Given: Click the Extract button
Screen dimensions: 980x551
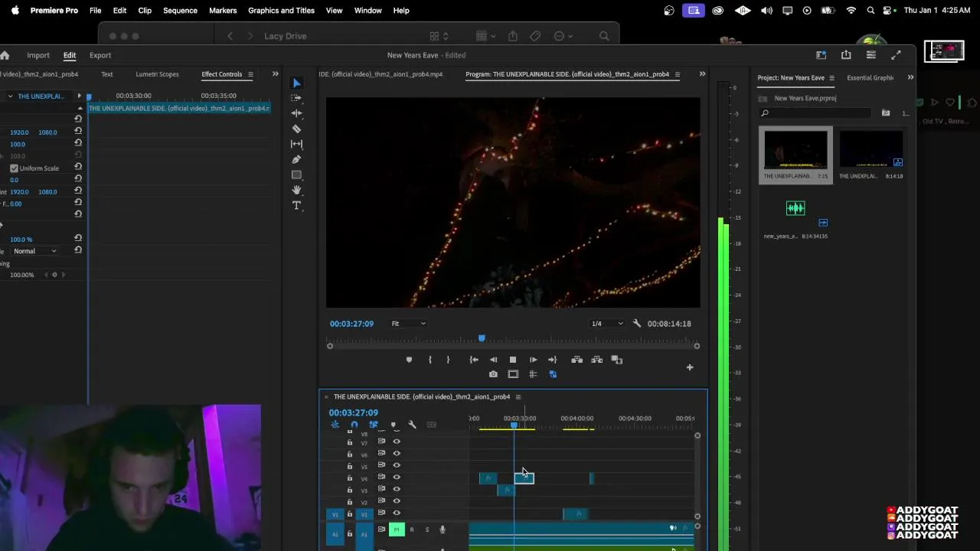Looking at the screenshot, I should click(596, 360).
